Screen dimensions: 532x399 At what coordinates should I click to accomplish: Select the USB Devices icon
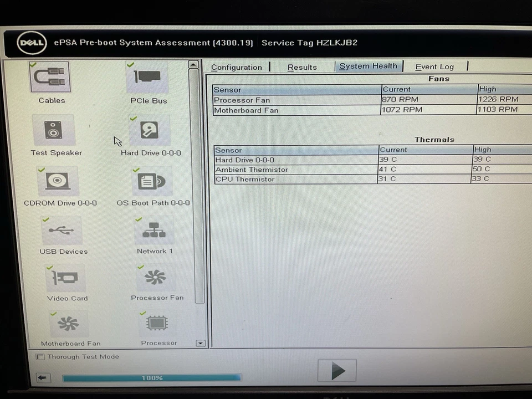click(62, 230)
